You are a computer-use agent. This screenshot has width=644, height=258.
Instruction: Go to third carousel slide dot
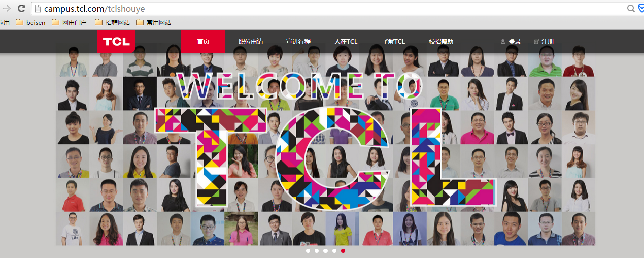coord(325,251)
